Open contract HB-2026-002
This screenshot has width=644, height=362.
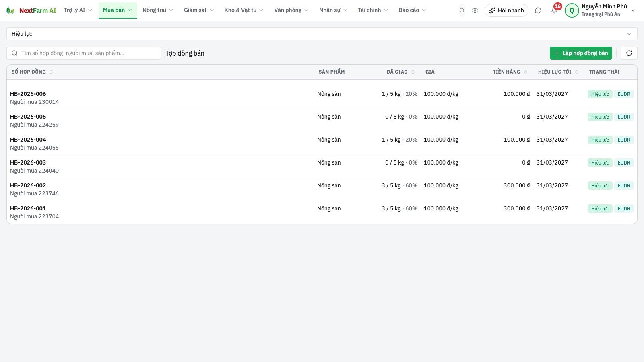point(28,185)
